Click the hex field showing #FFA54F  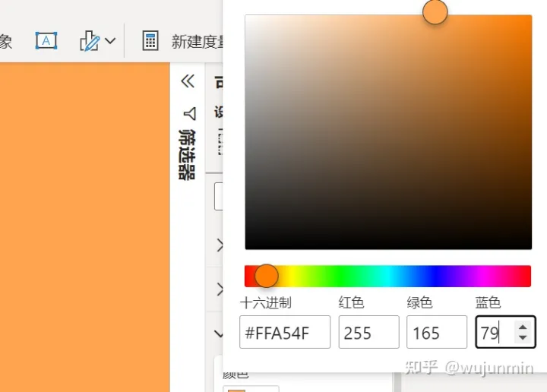[285, 332]
